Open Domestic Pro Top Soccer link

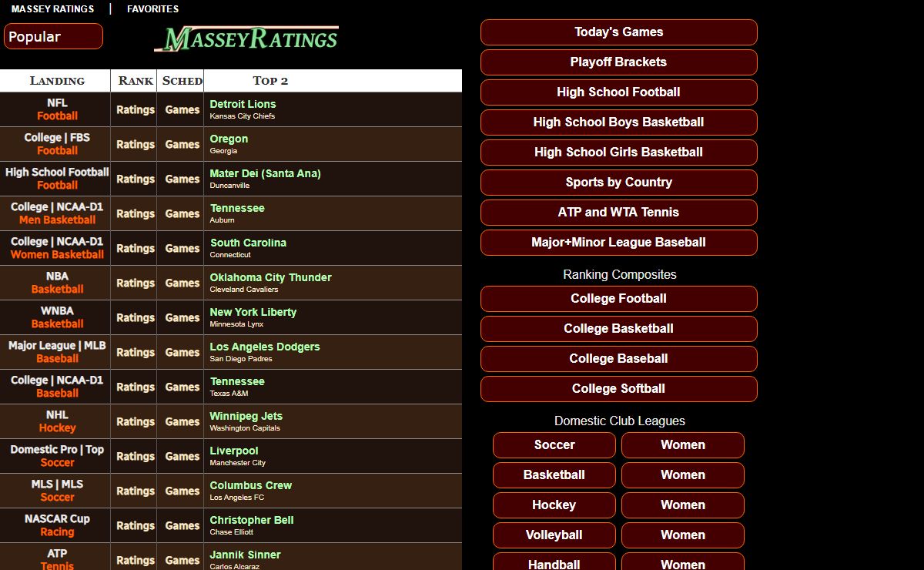[x=57, y=456]
